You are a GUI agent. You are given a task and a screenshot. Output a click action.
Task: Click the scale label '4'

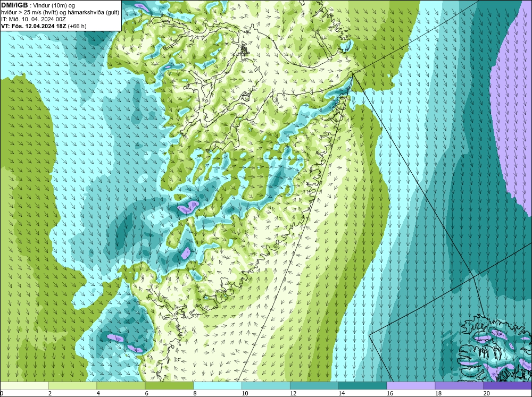point(98,393)
